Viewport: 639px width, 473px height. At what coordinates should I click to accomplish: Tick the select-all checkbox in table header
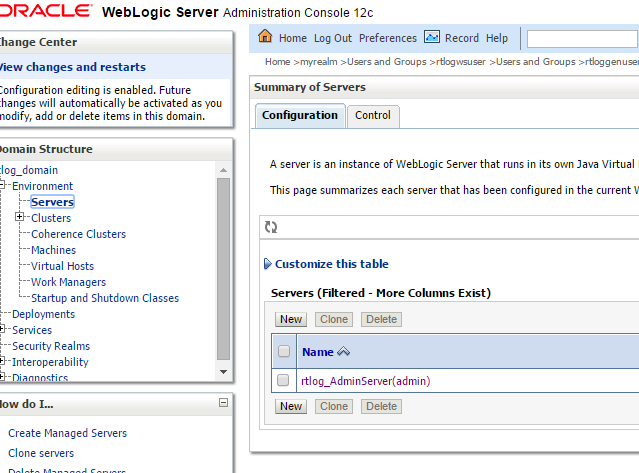pyautogui.click(x=284, y=351)
